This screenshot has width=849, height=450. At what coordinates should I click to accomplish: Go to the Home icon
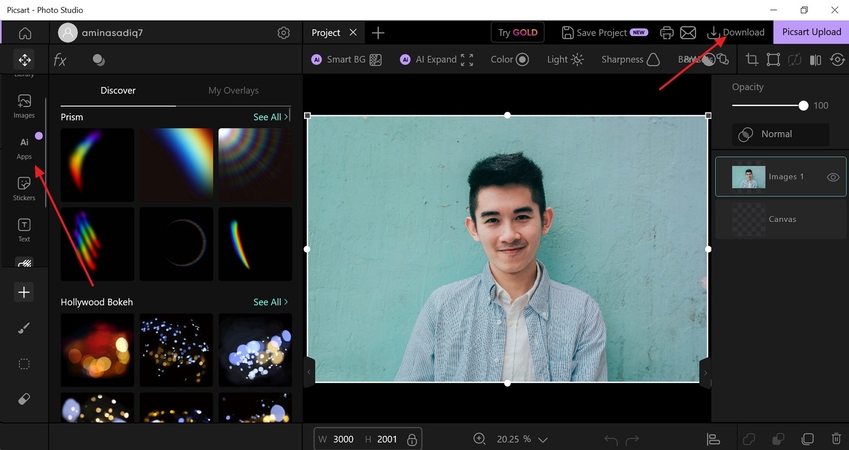[x=24, y=33]
